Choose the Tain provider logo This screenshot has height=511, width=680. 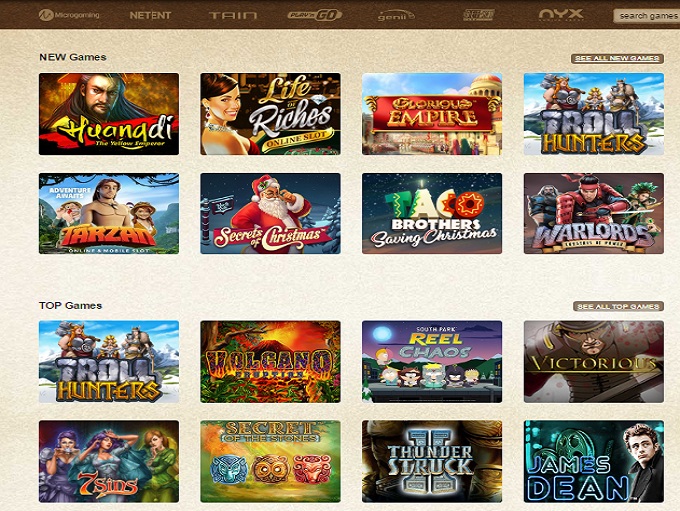[233, 16]
